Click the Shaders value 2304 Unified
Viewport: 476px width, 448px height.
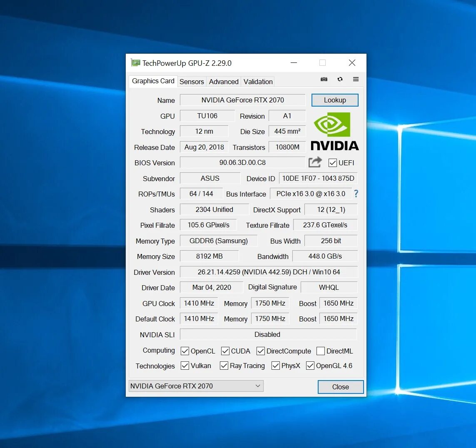pyautogui.click(x=214, y=209)
